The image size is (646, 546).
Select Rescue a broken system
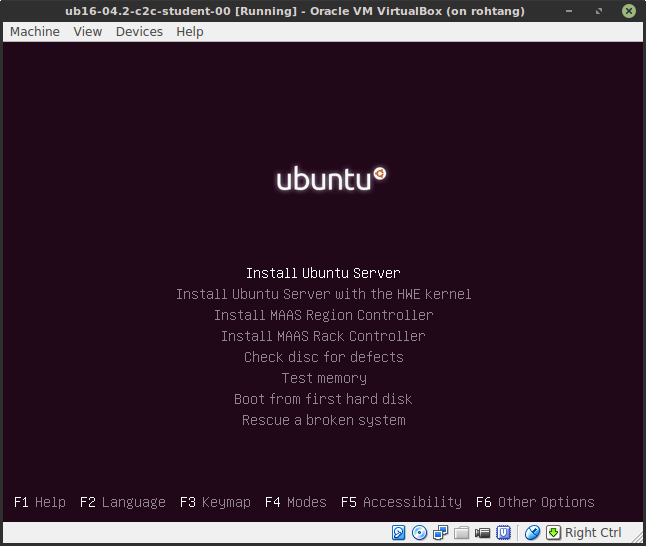tap(324, 420)
